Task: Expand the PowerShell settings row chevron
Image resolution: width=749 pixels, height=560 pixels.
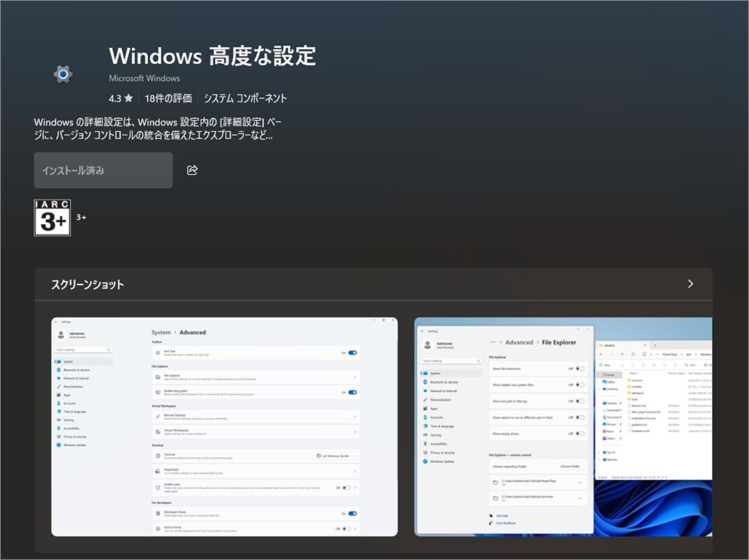Action: [x=355, y=471]
